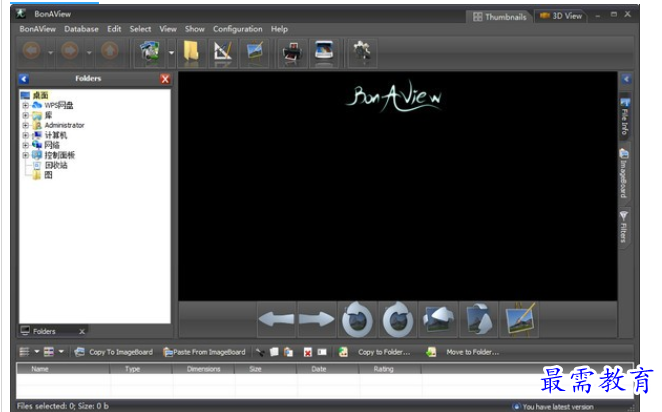Screen dimensions: 662x412
Task: Switch to the Thumbnails tab
Action: click(499, 17)
